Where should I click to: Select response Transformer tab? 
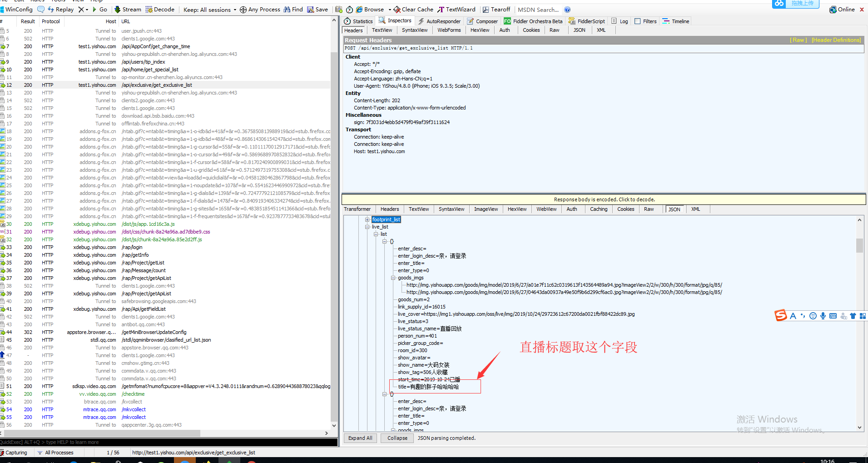tap(357, 209)
